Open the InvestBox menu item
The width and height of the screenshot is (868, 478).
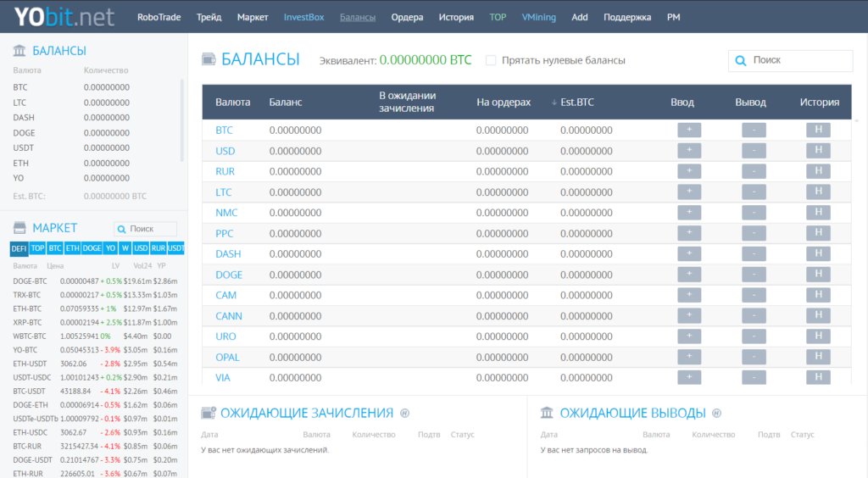304,17
